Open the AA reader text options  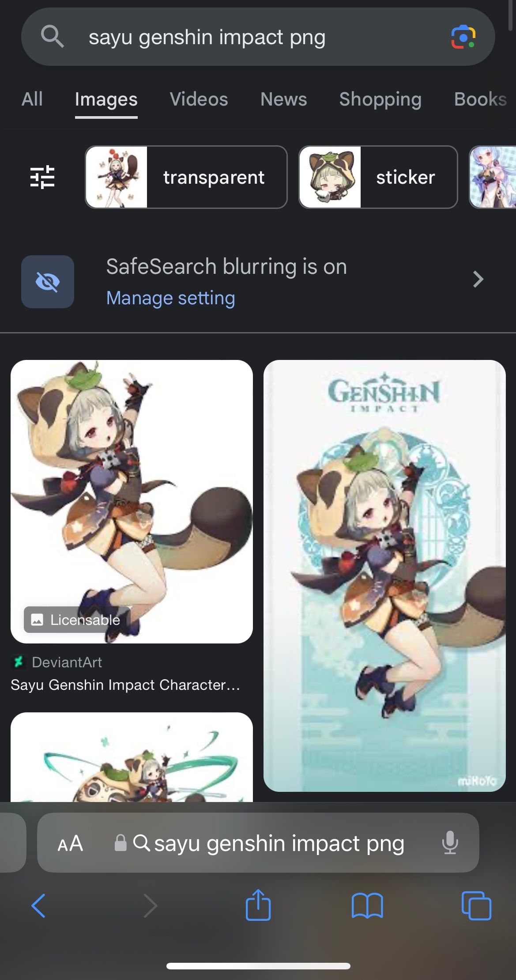click(x=70, y=844)
